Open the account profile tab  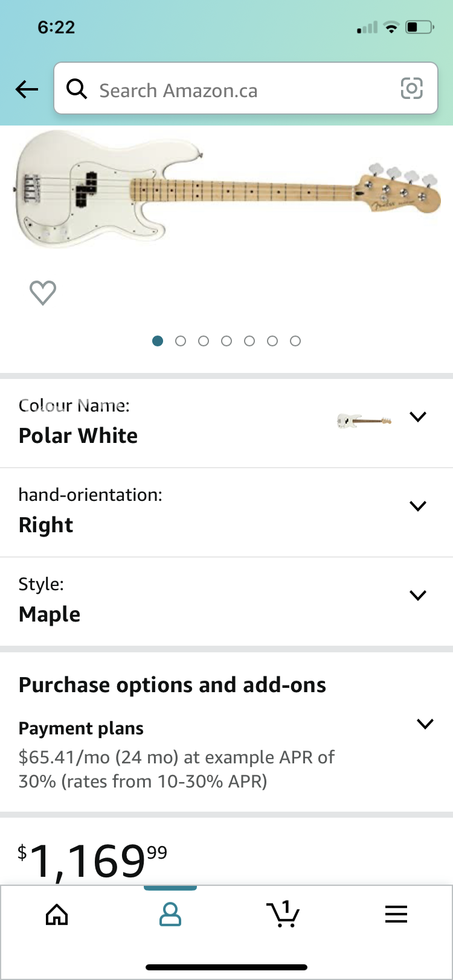tap(170, 914)
